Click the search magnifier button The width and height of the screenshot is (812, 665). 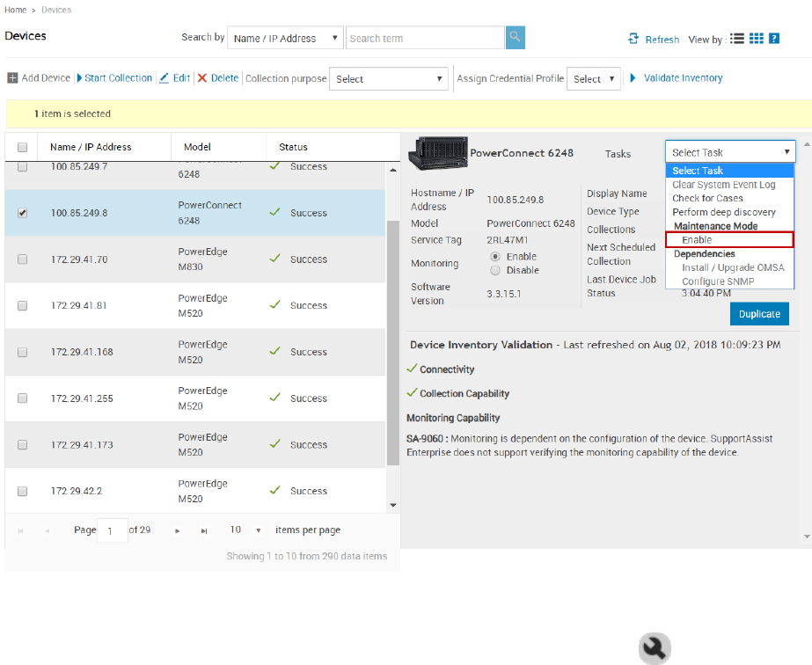coord(515,38)
